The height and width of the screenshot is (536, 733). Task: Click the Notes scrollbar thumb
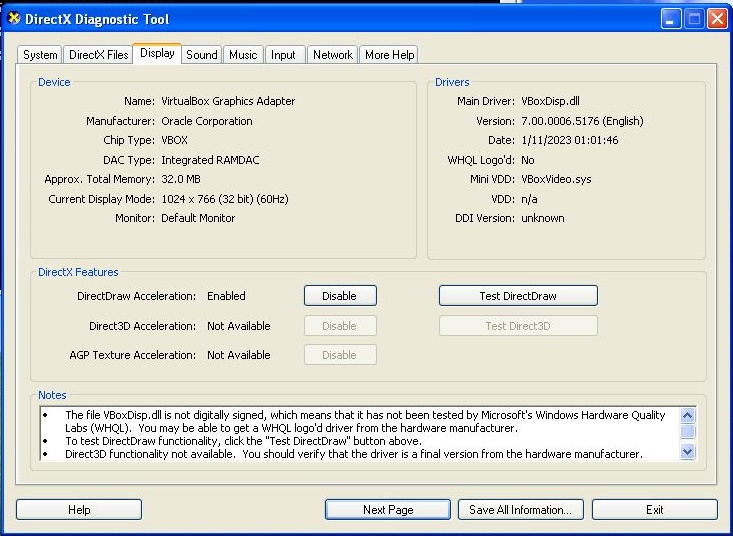click(x=687, y=431)
